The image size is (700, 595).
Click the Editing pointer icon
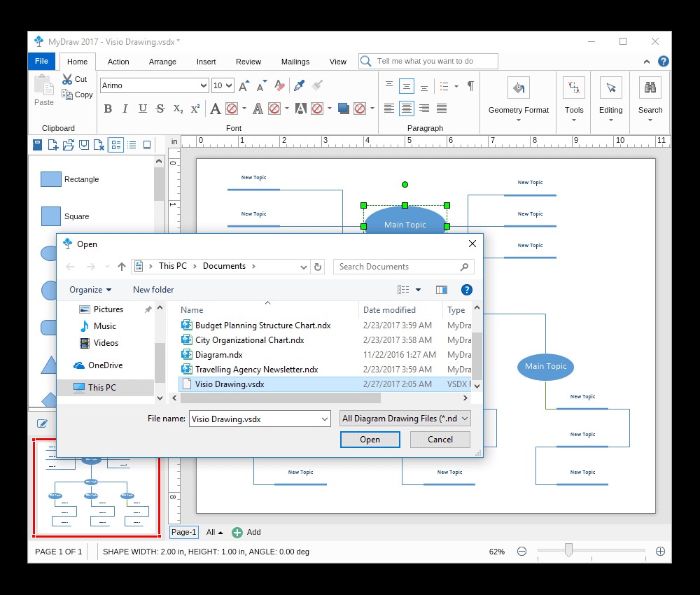pos(610,87)
